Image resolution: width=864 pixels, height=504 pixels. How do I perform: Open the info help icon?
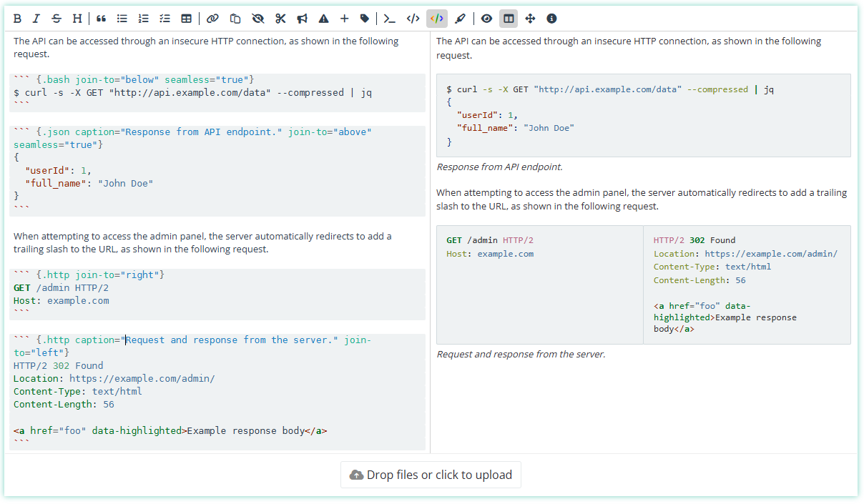pos(551,19)
